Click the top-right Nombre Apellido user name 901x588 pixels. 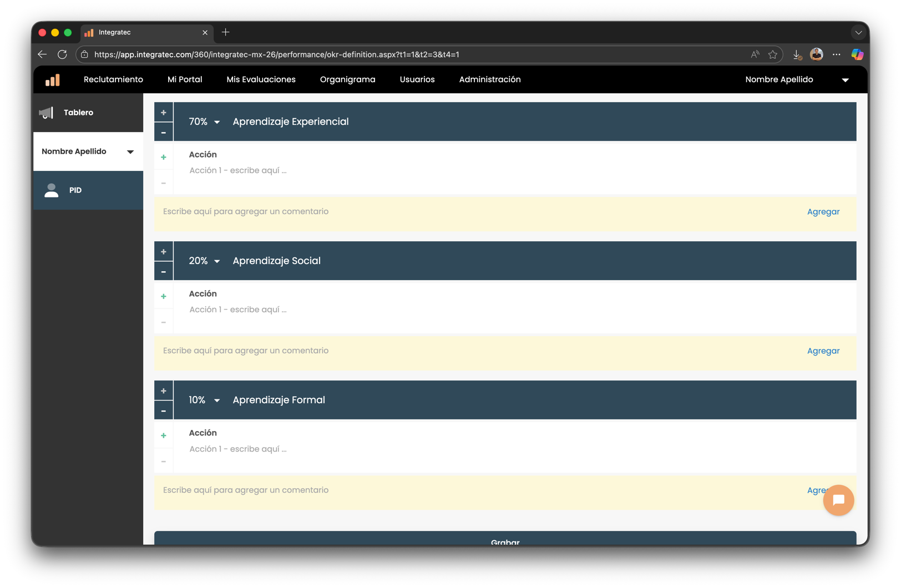tap(779, 80)
